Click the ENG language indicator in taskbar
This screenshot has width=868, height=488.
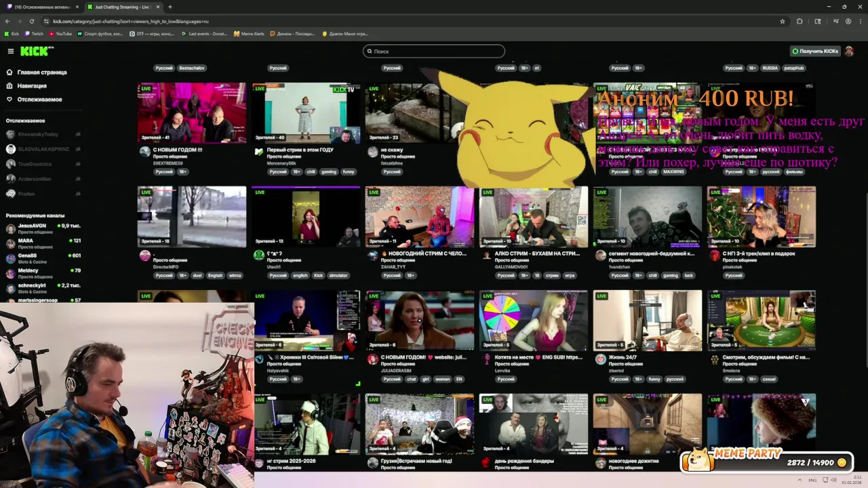[x=813, y=480]
